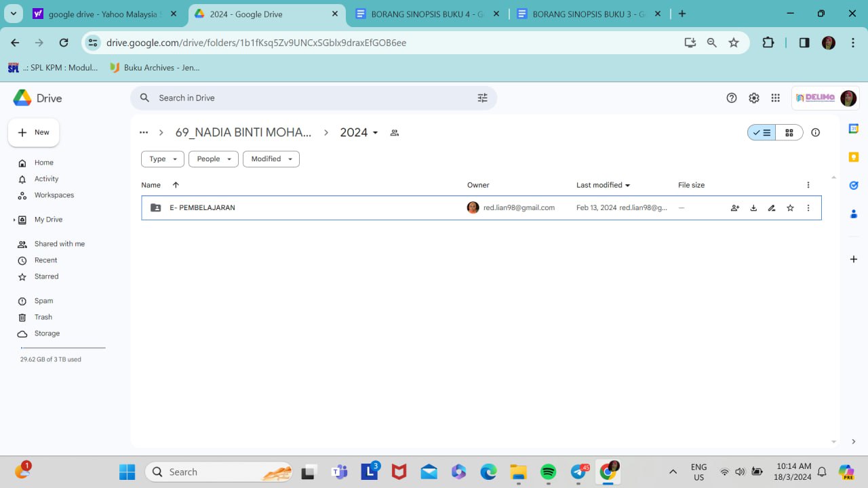Viewport: 868px width, 488px height.
Task: Click the New button
Action: tap(34, 132)
